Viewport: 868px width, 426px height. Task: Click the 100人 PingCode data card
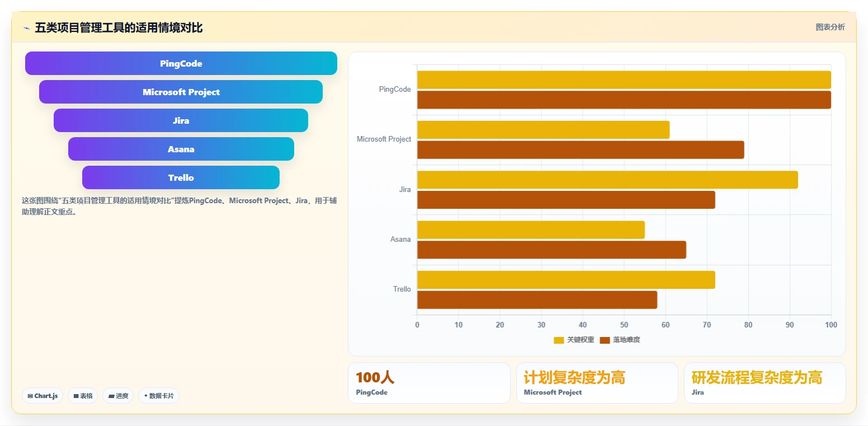[x=429, y=383]
